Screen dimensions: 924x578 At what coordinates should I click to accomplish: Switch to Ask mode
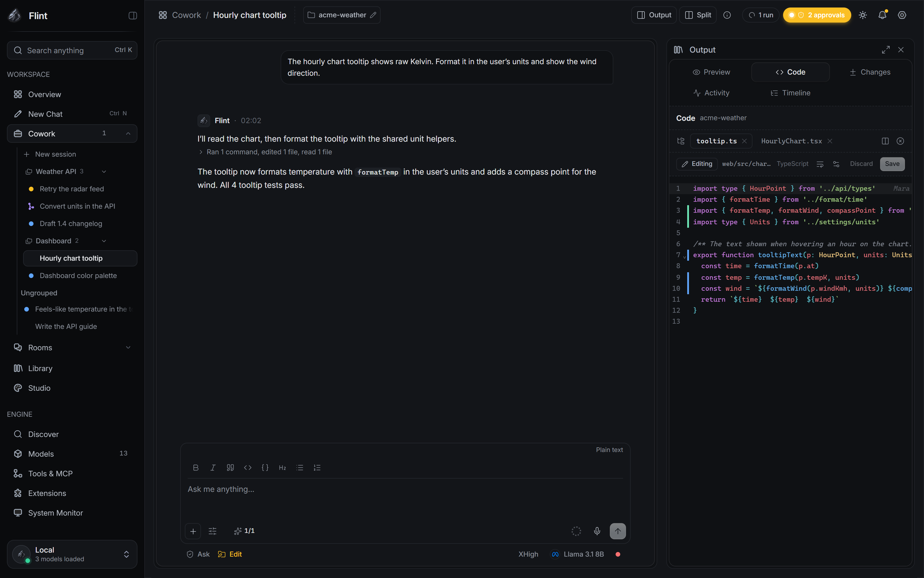(198, 554)
